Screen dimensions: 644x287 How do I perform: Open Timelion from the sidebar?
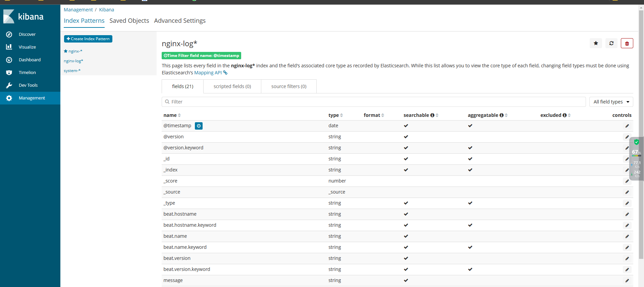click(27, 72)
